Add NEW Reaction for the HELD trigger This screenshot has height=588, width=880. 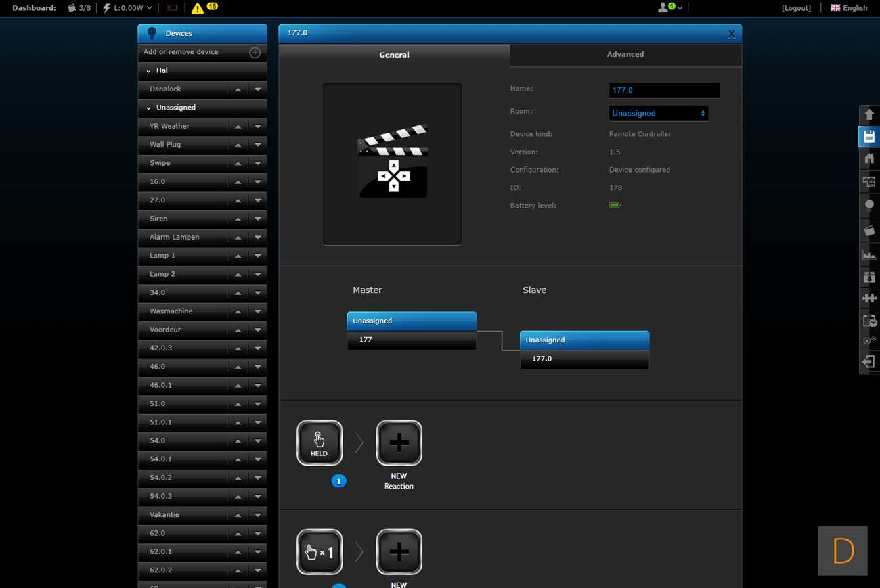[x=399, y=443]
